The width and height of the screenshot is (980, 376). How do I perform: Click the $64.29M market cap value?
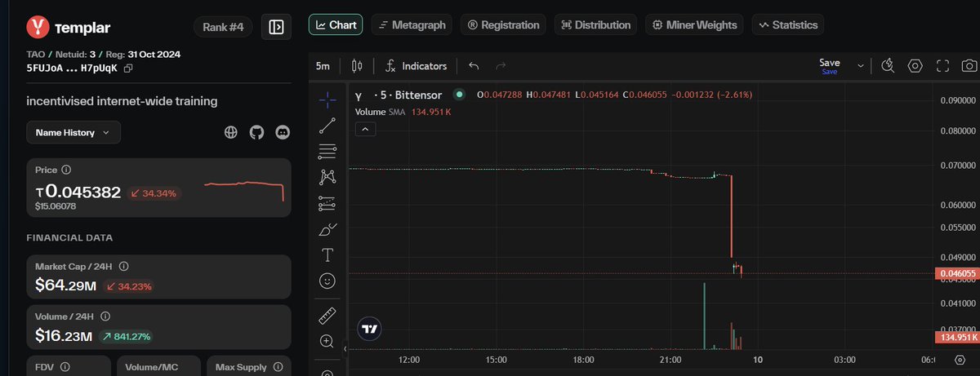pyautogui.click(x=66, y=285)
